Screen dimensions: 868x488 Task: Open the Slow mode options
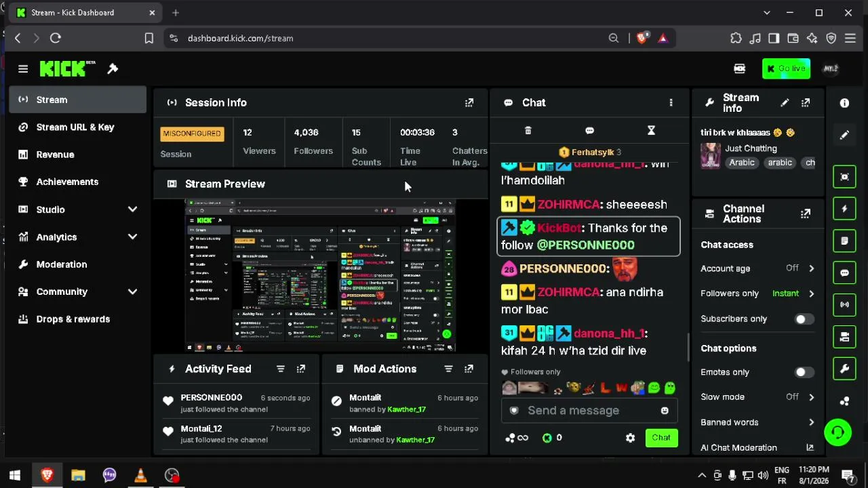click(x=757, y=397)
